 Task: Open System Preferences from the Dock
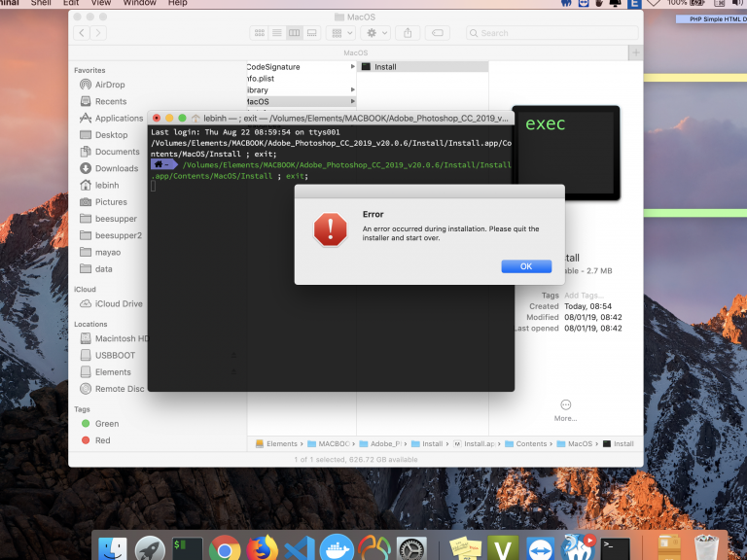411,549
